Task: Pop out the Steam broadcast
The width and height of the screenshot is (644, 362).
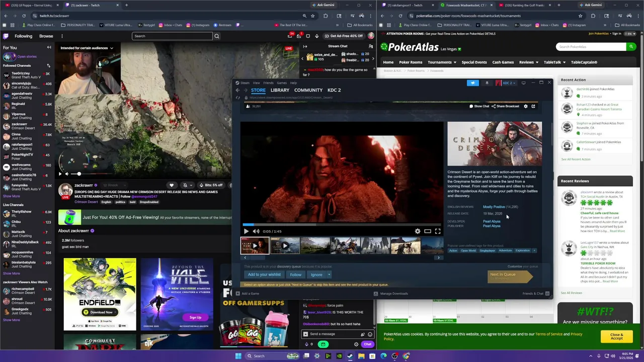Action: click(533, 106)
